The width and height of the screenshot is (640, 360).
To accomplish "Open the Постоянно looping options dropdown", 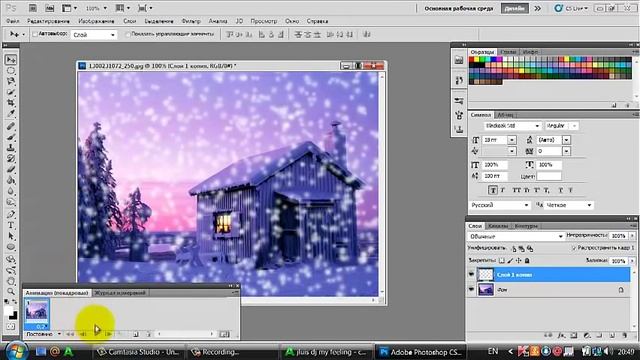I will (43, 334).
